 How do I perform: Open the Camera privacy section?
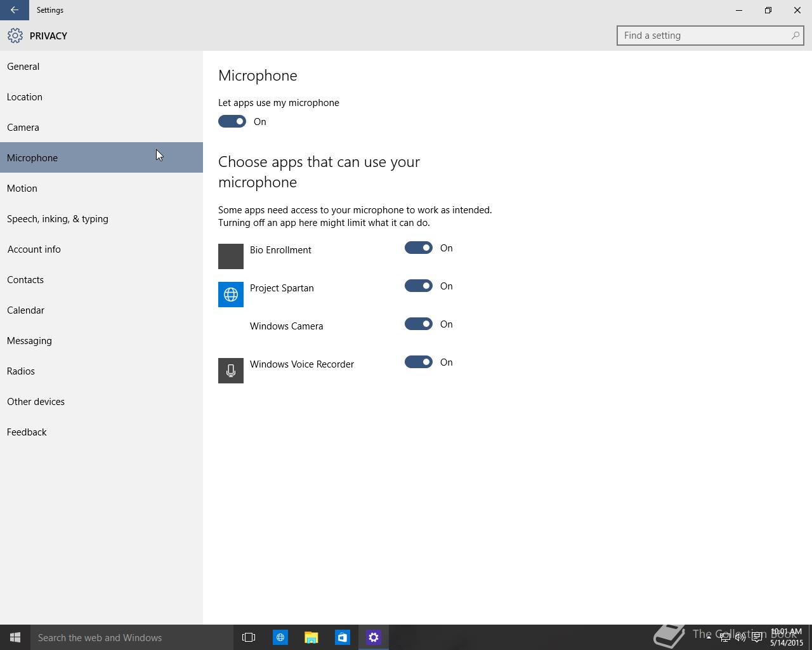pyautogui.click(x=101, y=127)
